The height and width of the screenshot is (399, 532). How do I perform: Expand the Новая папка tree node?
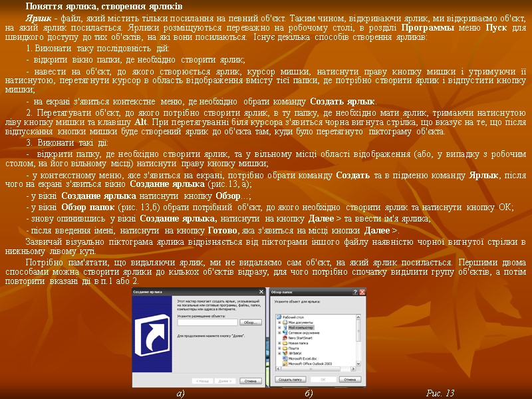tap(279, 343)
